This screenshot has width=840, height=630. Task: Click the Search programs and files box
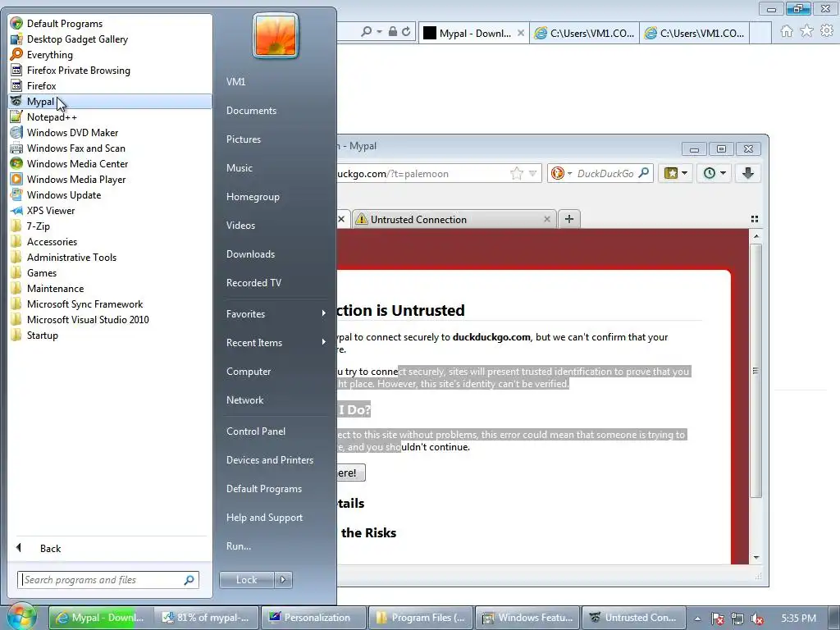(x=107, y=580)
